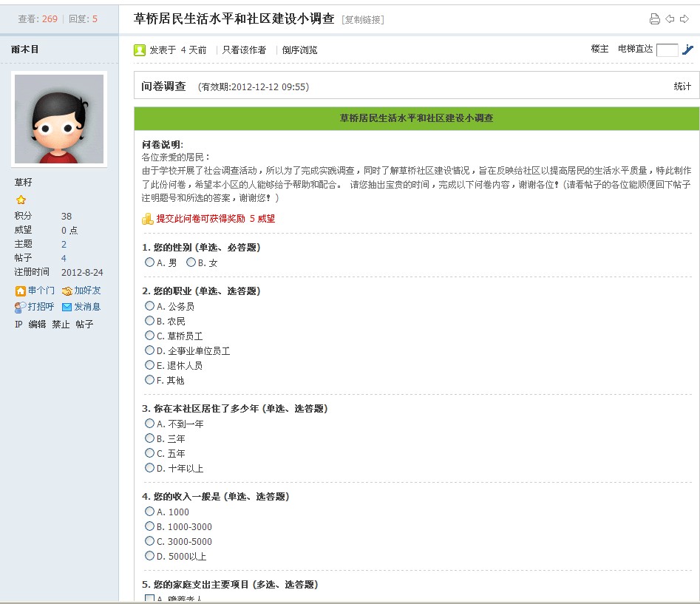Click the green survey title banner
Screen dimensions: 700x604
tap(416, 118)
